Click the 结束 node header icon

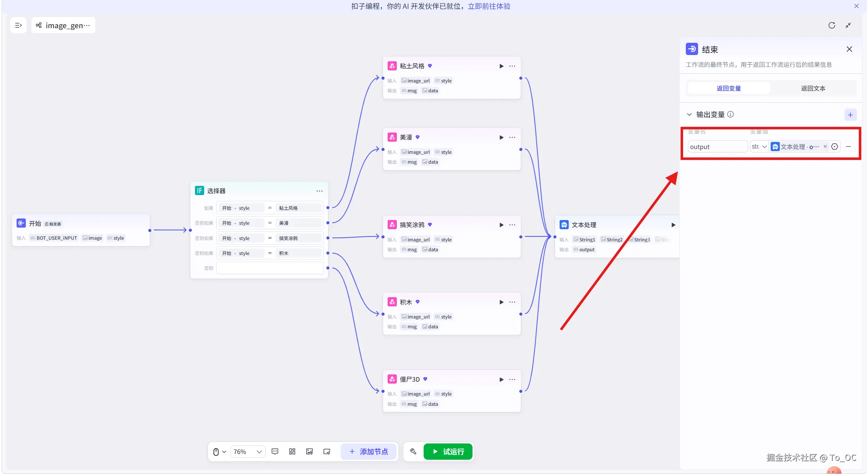[x=692, y=49]
